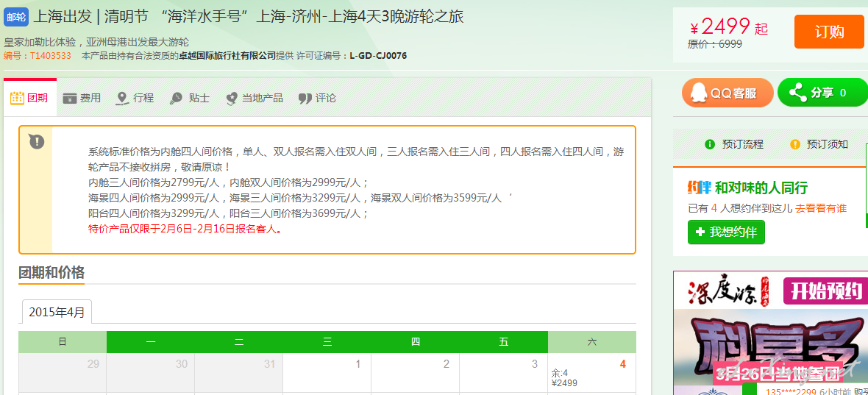Image resolution: width=868 pixels, height=395 pixels.
Task: Click the greyed-out March 29 cell
Action: tap(62, 374)
